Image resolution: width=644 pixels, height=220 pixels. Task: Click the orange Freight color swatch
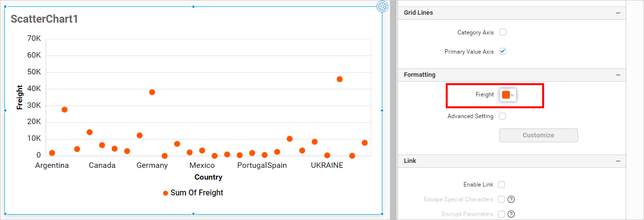point(506,95)
